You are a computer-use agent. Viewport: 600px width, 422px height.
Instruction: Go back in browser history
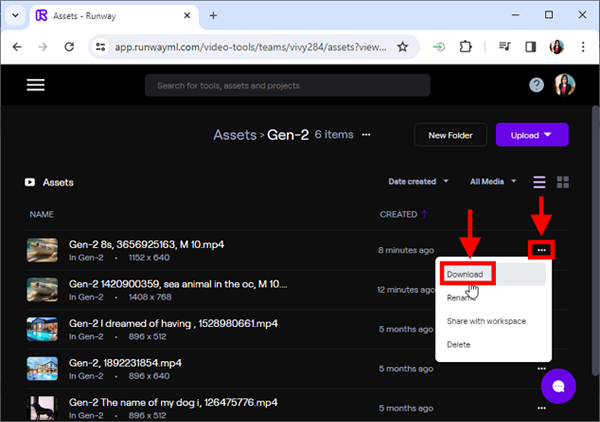(x=17, y=47)
